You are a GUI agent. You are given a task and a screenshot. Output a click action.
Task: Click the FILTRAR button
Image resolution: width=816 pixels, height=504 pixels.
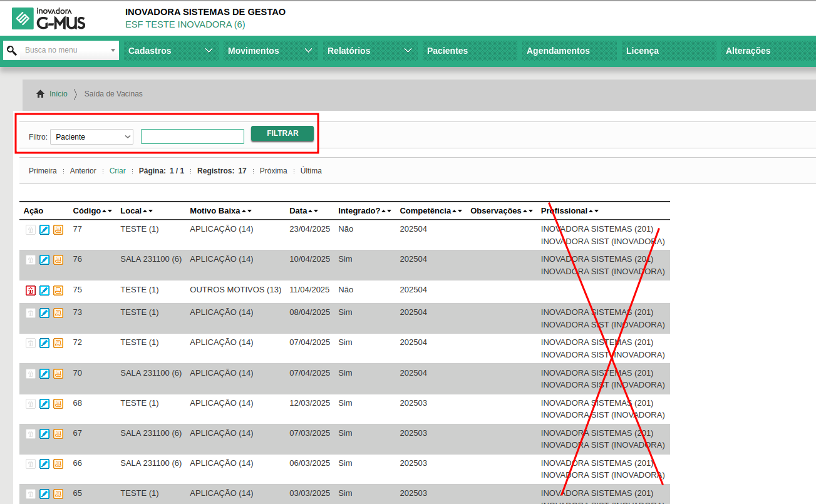pyautogui.click(x=282, y=133)
